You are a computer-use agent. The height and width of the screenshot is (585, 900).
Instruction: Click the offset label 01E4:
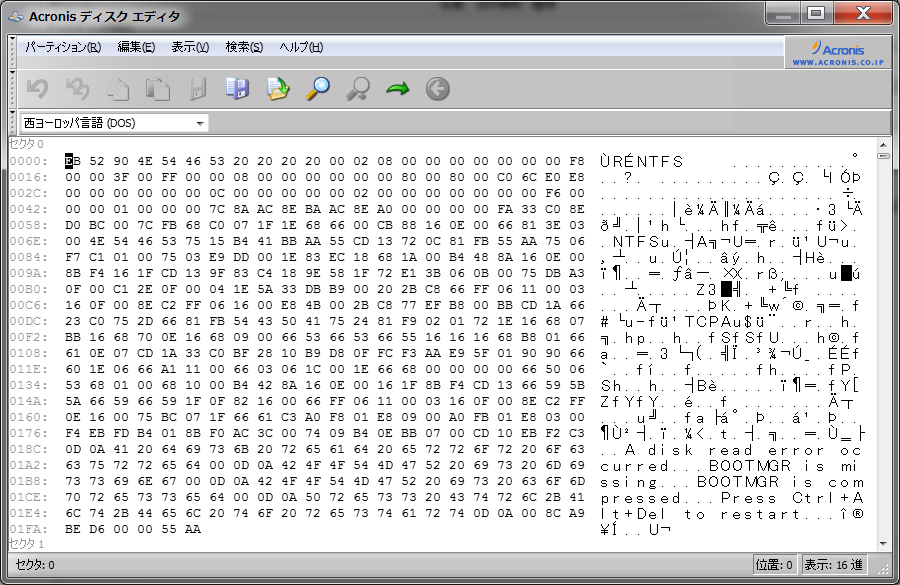[x=29, y=513]
